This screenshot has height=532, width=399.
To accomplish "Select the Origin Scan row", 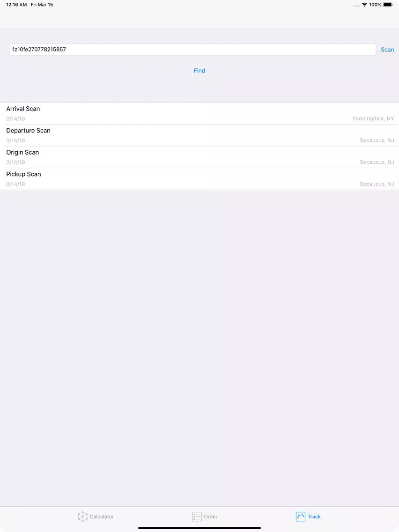I will point(199,157).
